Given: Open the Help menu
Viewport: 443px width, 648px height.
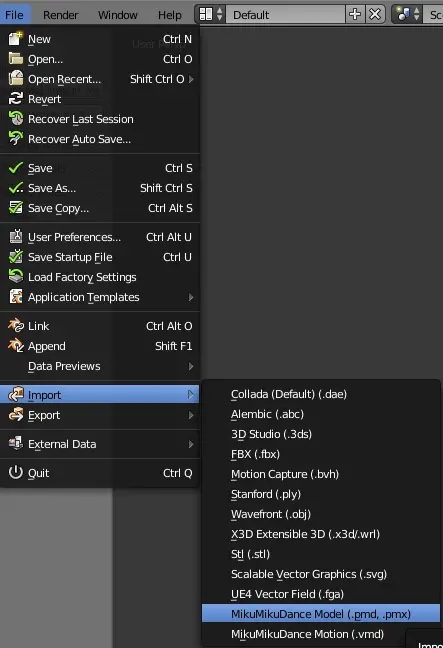Looking at the screenshot, I should [169, 15].
